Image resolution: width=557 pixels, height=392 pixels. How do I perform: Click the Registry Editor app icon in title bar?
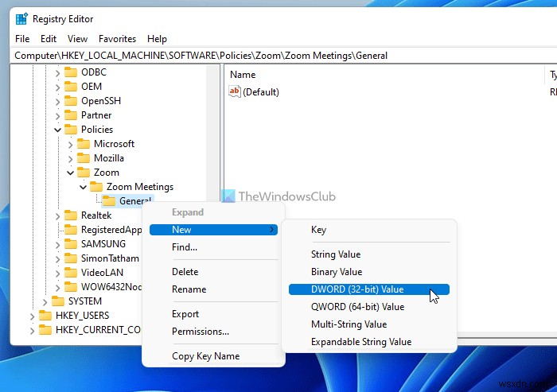click(x=21, y=19)
